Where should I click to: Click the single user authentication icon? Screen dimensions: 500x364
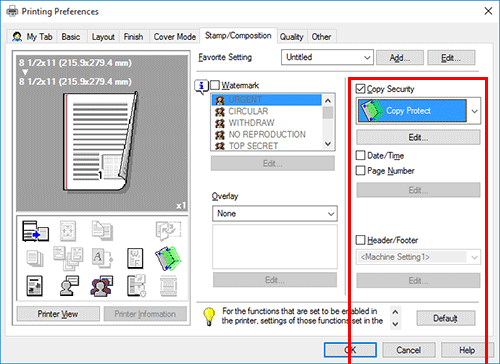[69, 286]
